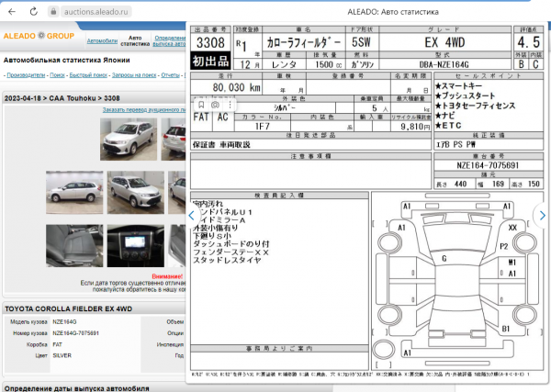This screenshot has width=551, height=392.
Task: Open the three-dot more options icon on sheet
Action: point(230,105)
